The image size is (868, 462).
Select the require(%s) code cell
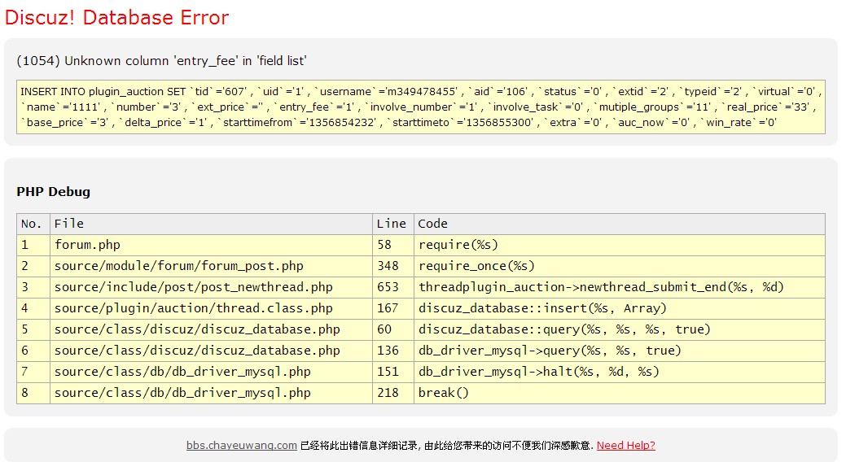click(620, 245)
